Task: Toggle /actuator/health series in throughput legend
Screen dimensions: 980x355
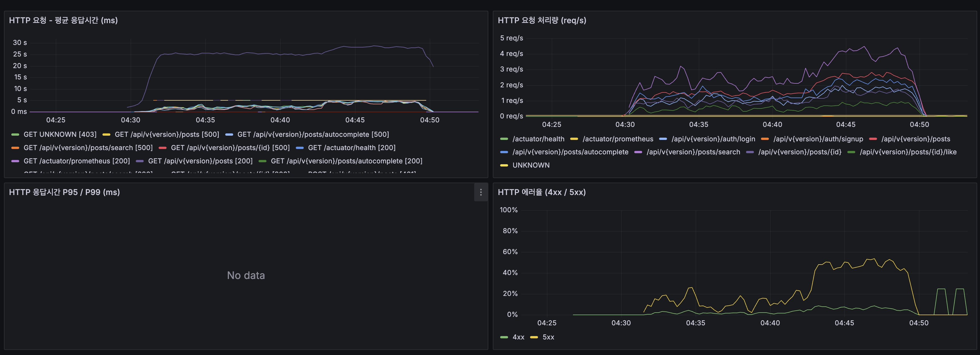Action: tap(538, 139)
